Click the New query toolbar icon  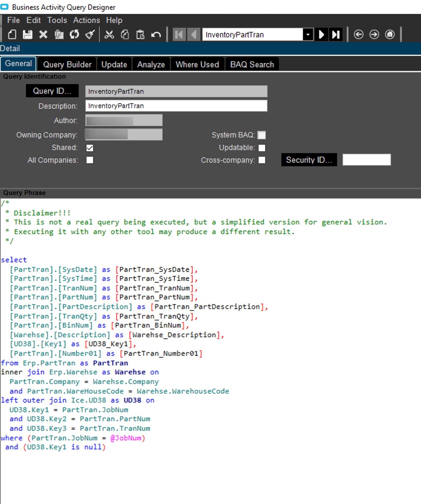pyautogui.click(x=12, y=34)
